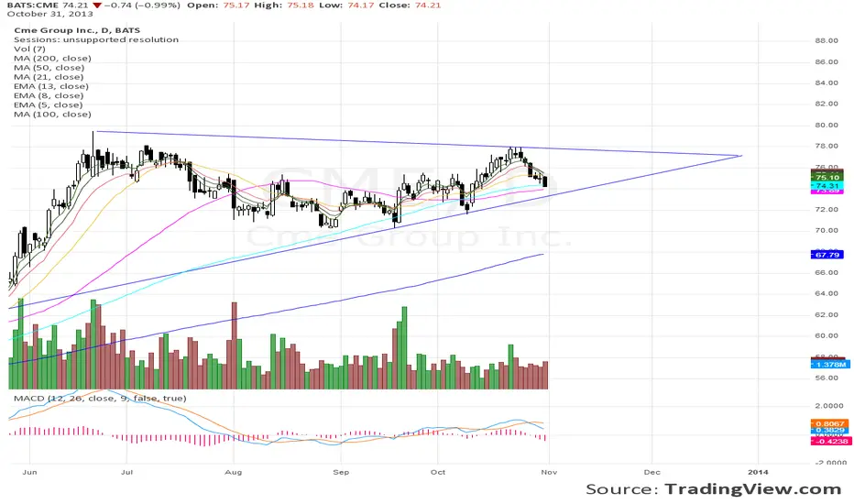Click the 62.00 price axis label
Image resolution: width=854 pixels, height=504 pixels.
827,314
